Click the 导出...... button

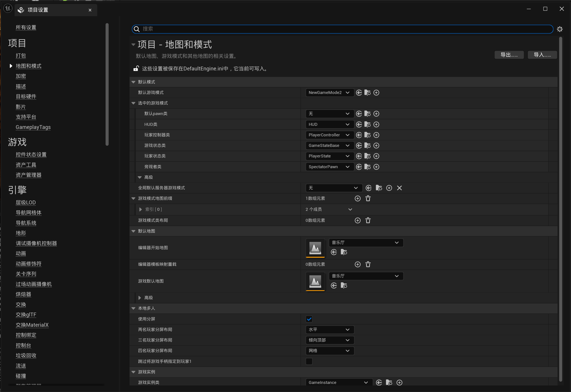tap(509, 55)
